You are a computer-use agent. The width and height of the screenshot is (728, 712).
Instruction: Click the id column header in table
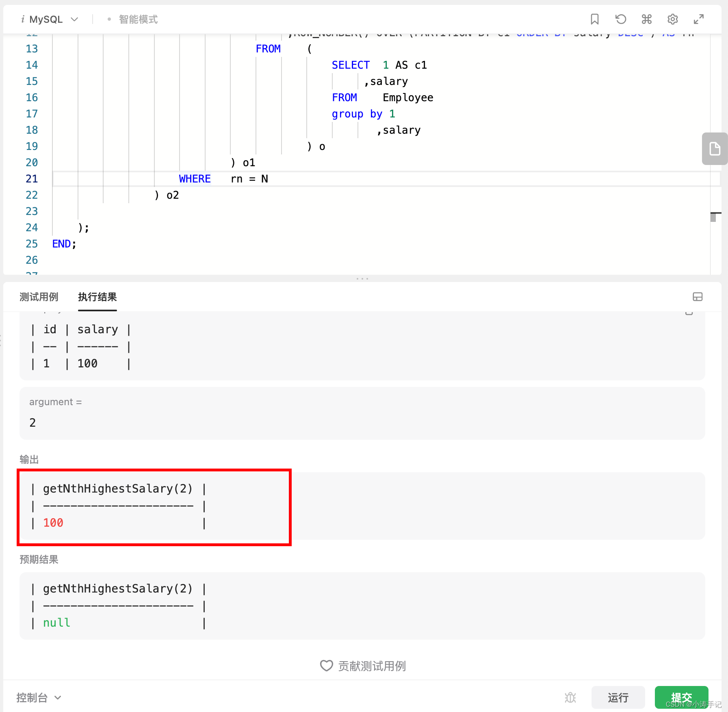[x=50, y=329]
